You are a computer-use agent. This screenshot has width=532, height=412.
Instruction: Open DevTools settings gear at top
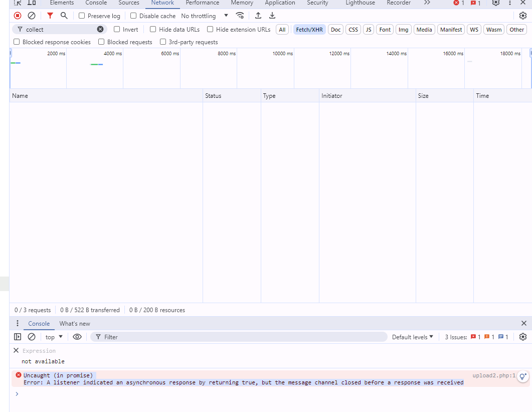click(496, 3)
